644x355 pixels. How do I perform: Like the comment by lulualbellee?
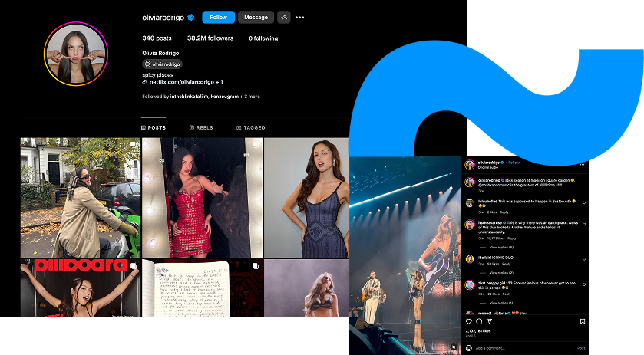coord(584,202)
